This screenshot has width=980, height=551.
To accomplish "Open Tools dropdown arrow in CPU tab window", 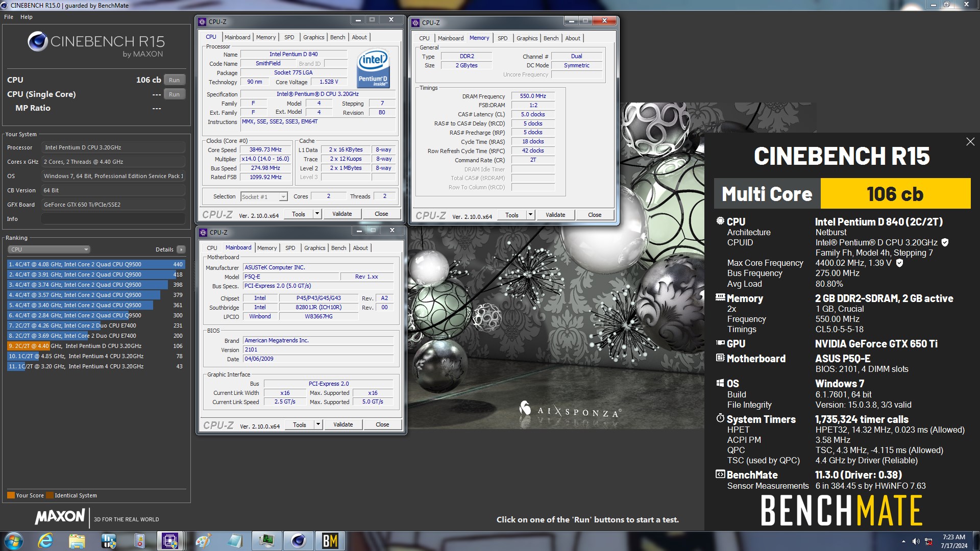I will (x=317, y=214).
